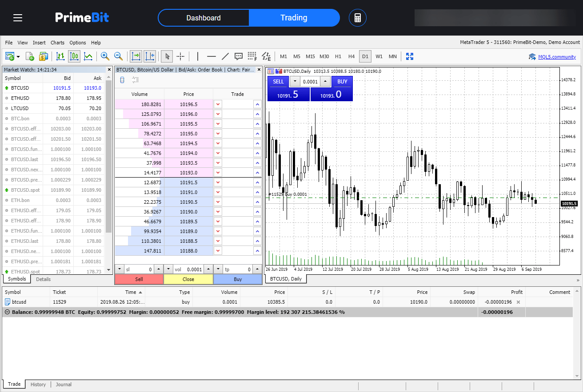Image resolution: width=583 pixels, height=392 pixels.
Task: Decrease the sl value in order book
Action: click(119, 269)
